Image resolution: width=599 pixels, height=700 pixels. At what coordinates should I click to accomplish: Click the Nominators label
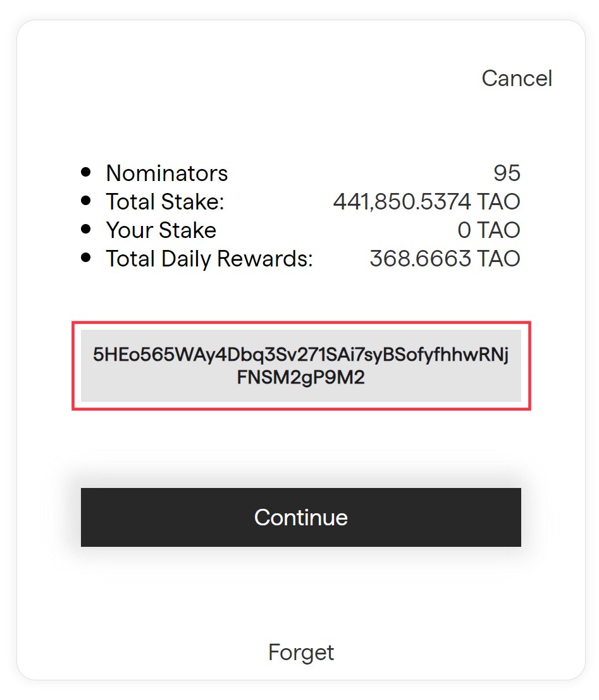tap(167, 173)
